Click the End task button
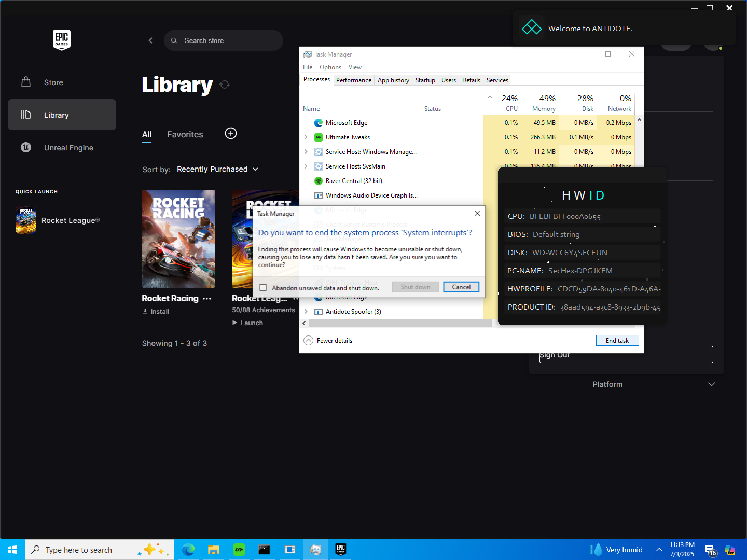This screenshot has width=747, height=560. coord(617,341)
